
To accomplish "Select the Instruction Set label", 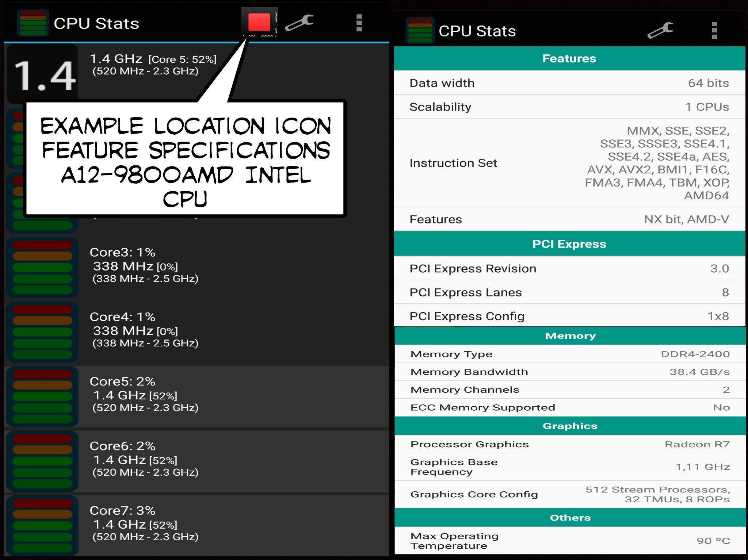I will 453,163.
